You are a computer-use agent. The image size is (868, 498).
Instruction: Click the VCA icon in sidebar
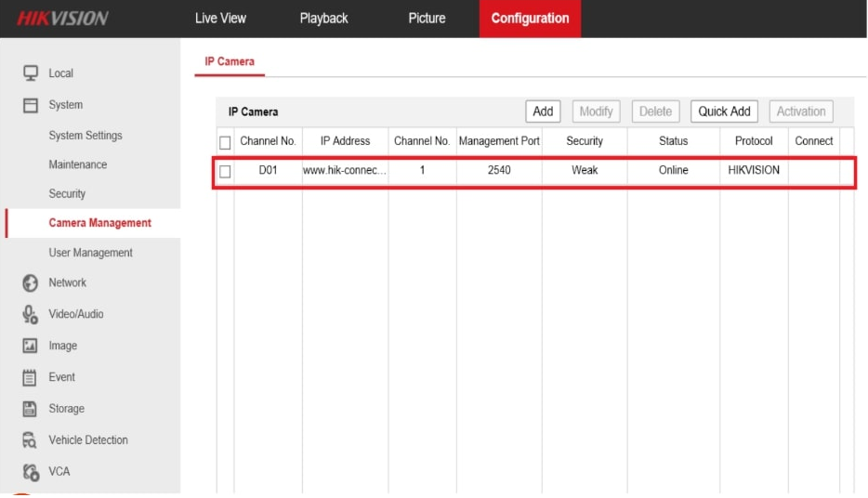[30, 472]
